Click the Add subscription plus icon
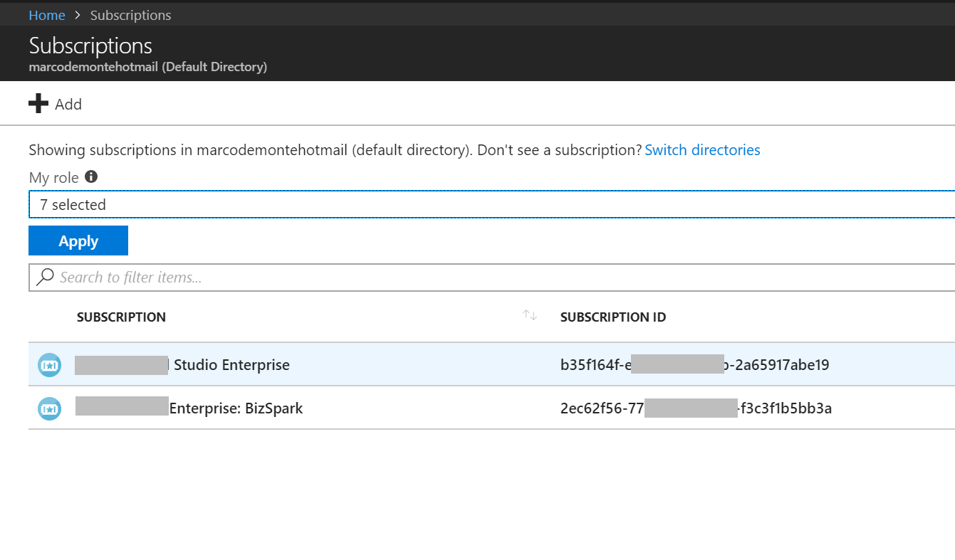Screen dimensions: 955x560 (x=38, y=104)
